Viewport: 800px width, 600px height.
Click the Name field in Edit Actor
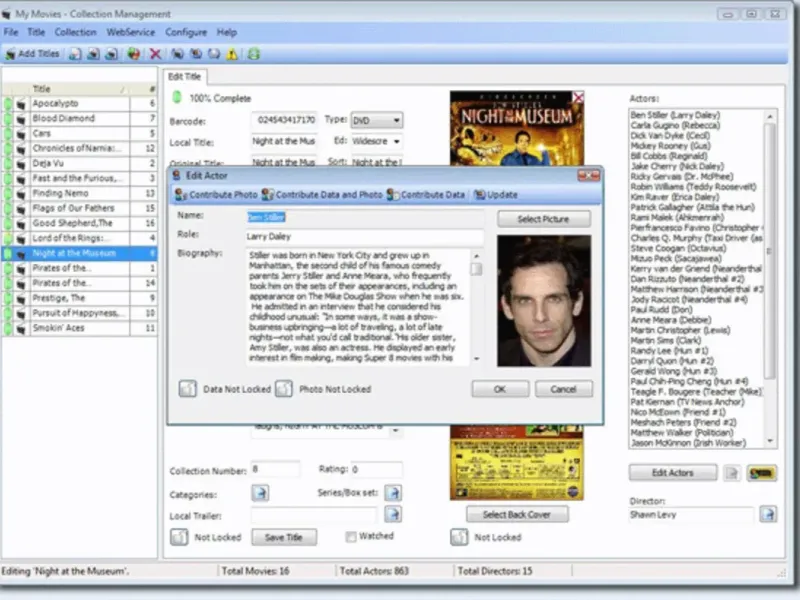pyautogui.click(x=364, y=217)
